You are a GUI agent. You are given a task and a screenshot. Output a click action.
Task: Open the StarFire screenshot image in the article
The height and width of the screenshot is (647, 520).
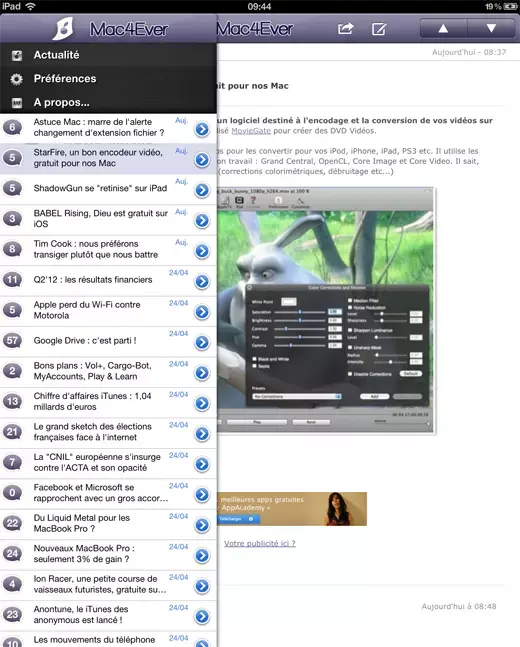[326, 310]
